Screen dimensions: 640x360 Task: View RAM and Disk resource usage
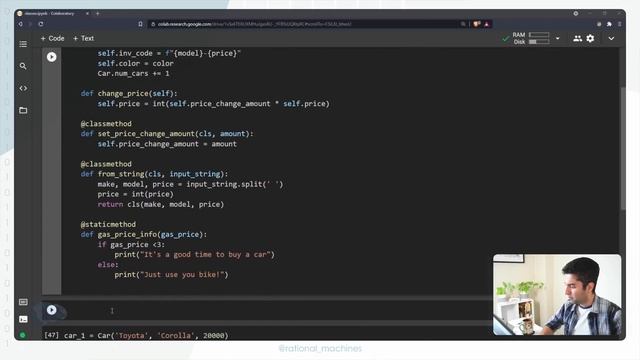coord(531,38)
